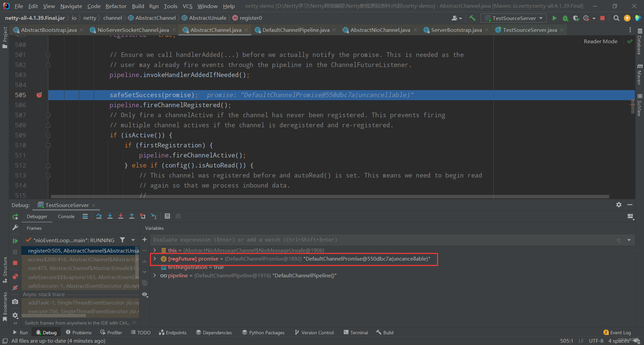Open the Database side panel
The image size is (644, 345).
640,42
